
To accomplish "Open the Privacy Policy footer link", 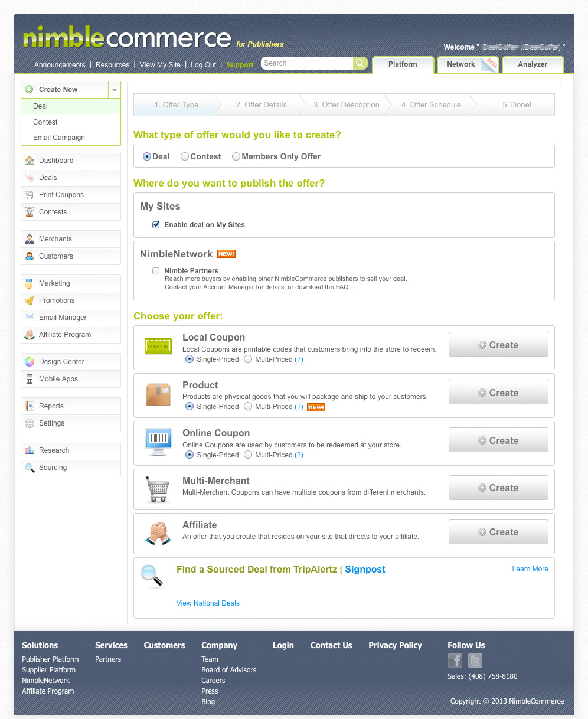I will (395, 645).
